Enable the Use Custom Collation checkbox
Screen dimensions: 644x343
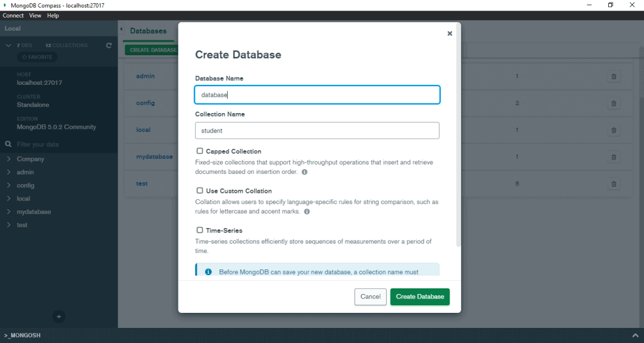point(199,190)
